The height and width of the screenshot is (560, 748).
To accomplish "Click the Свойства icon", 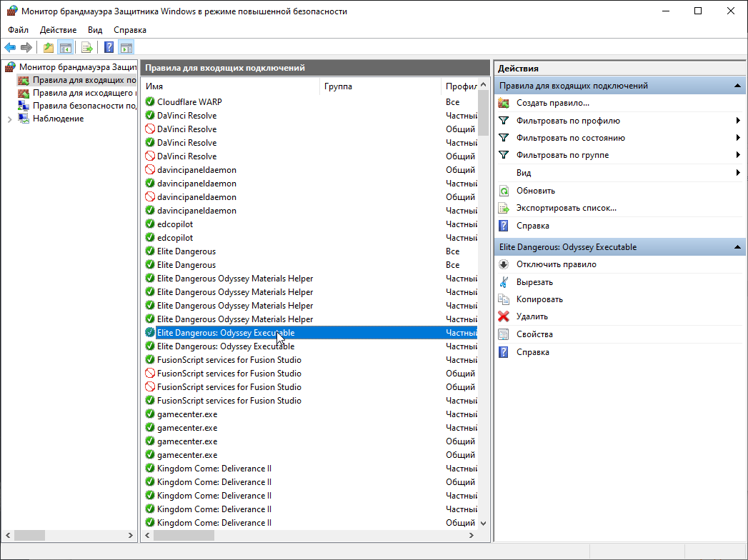I will (x=504, y=334).
